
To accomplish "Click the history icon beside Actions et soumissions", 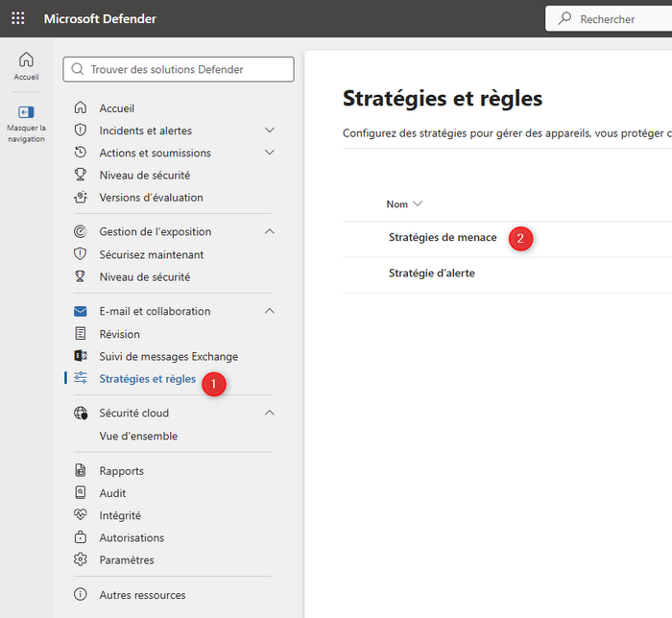I will pyautogui.click(x=81, y=152).
